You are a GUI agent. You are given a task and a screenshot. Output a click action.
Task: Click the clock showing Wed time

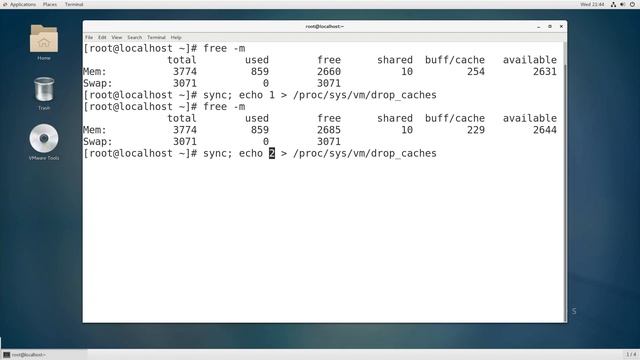[592, 4]
